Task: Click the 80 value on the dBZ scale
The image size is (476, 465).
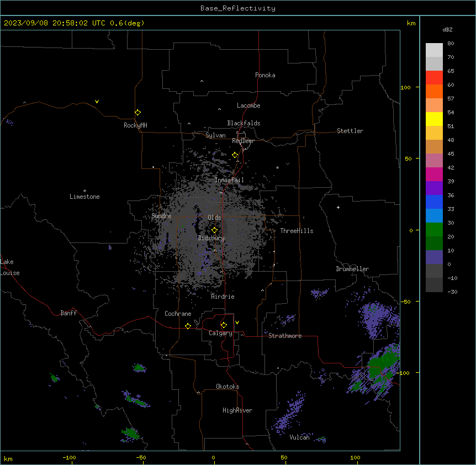Action: [451, 44]
